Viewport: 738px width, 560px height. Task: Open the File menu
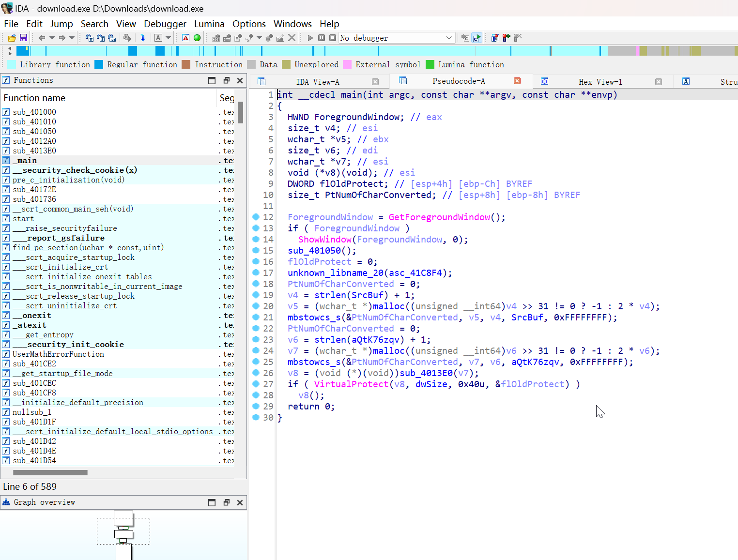pyautogui.click(x=11, y=24)
